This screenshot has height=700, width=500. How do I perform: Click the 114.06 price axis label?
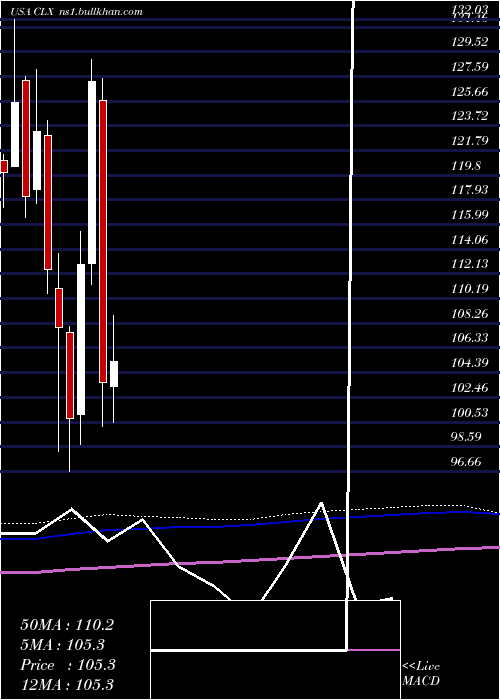470,240
